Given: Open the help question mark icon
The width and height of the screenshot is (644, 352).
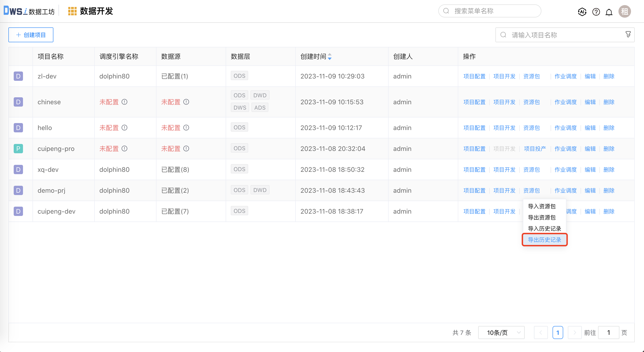Looking at the screenshot, I should (x=596, y=12).
